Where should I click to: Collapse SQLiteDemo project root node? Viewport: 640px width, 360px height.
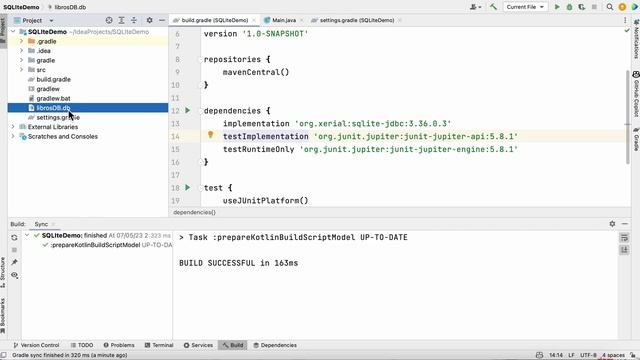point(13,31)
